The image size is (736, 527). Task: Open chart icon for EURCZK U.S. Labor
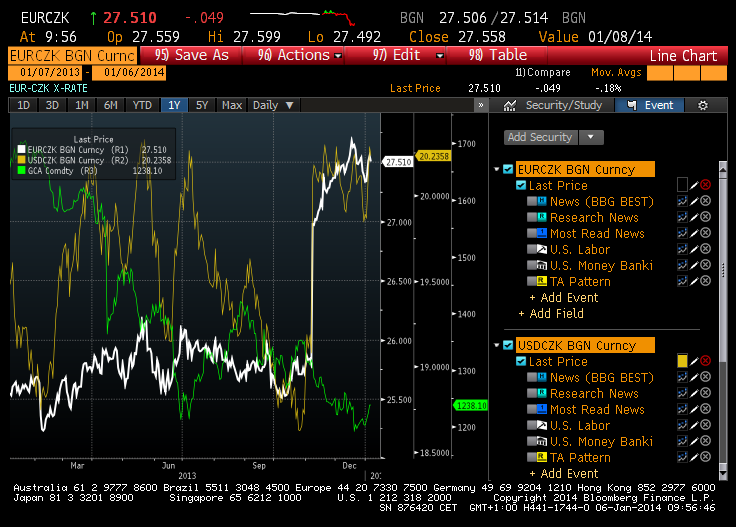(682, 249)
